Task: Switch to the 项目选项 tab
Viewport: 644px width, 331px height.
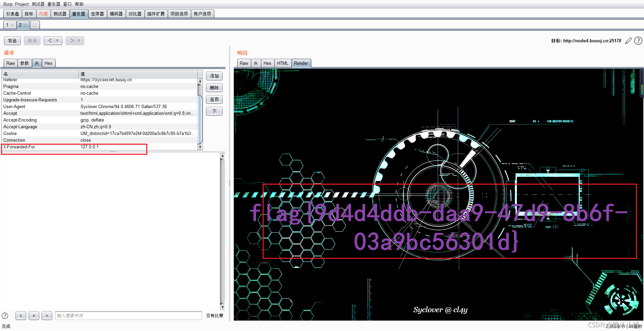Action: coord(179,14)
